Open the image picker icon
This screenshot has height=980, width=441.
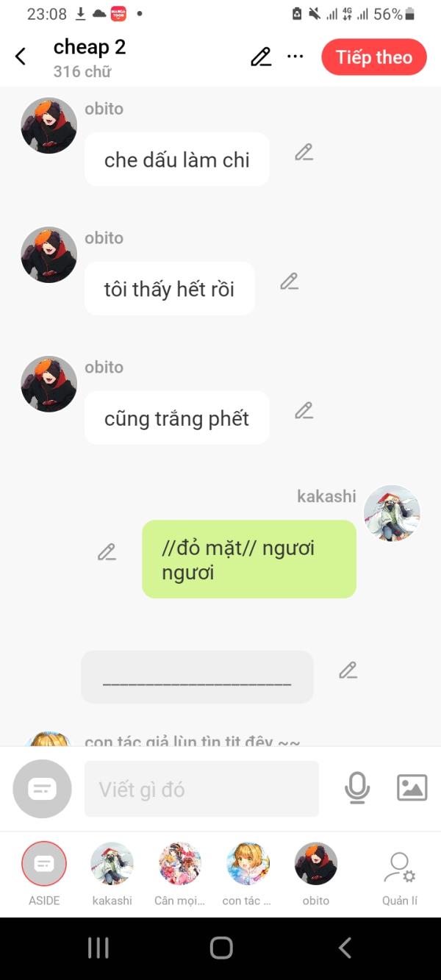[412, 788]
